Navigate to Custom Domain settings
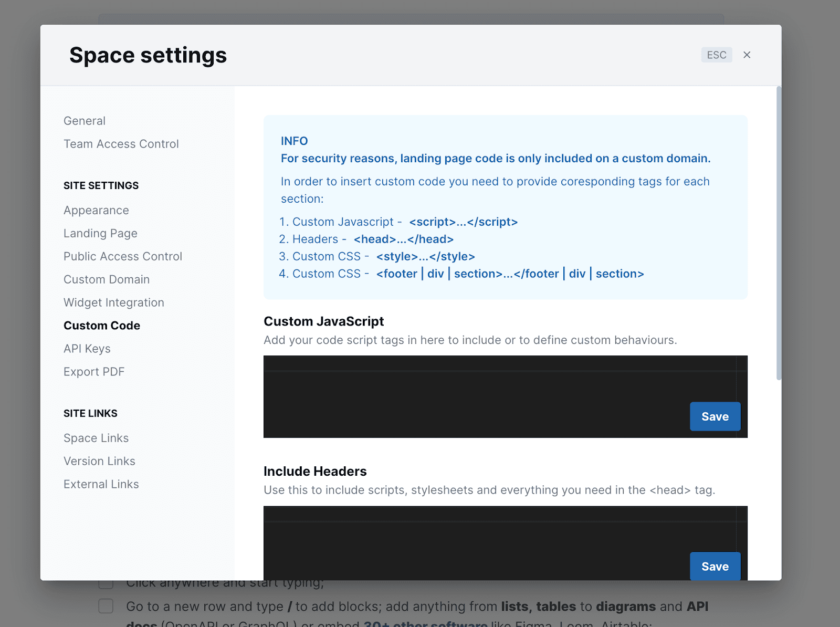Screen dimensions: 840x627 pyautogui.click(x=107, y=279)
